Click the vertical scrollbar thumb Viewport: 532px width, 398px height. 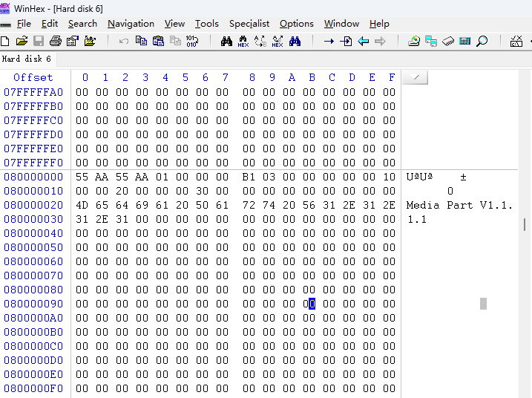(x=525, y=224)
